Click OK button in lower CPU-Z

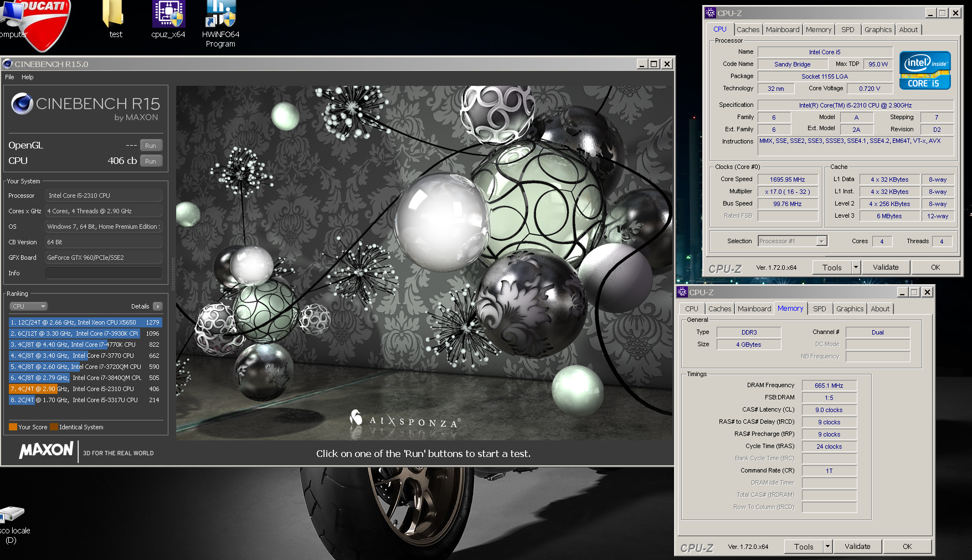click(907, 547)
